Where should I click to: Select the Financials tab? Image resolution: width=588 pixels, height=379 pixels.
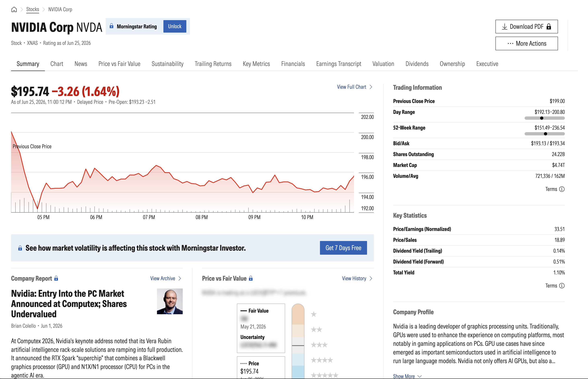293,64
